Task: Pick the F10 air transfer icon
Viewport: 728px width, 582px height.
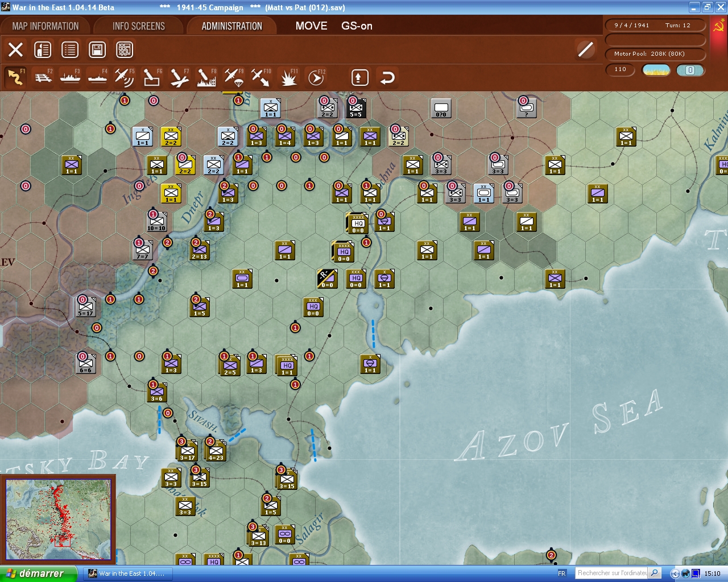Action: coord(261,77)
